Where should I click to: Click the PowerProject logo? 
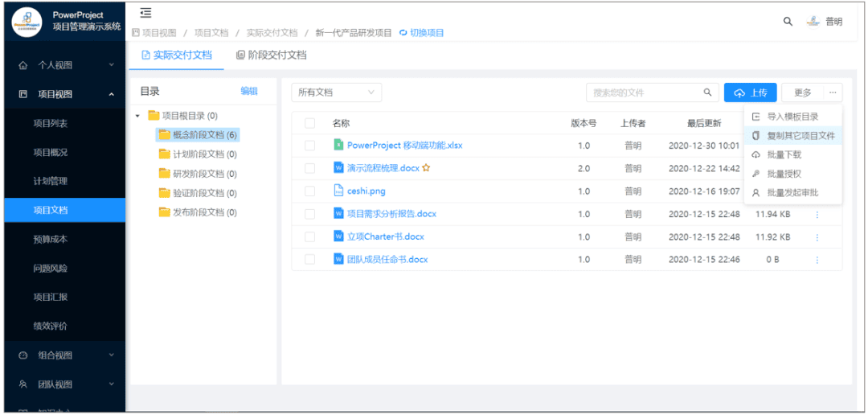pyautogui.click(x=27, y=22)
